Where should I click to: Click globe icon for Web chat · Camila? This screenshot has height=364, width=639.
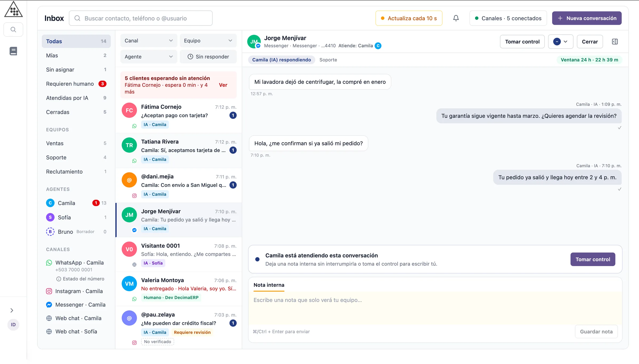[x=49, y=318]
